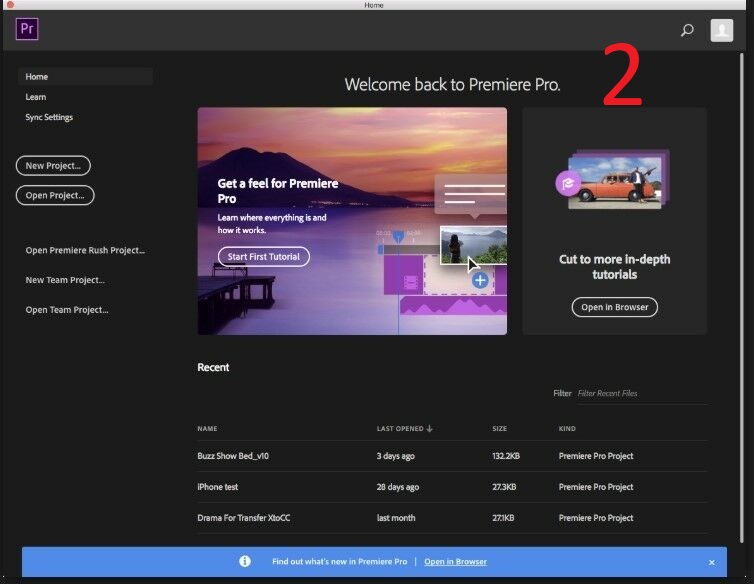Open the search magnifier icon
Viewport: 754px width, 584px height.
point(687,30)
